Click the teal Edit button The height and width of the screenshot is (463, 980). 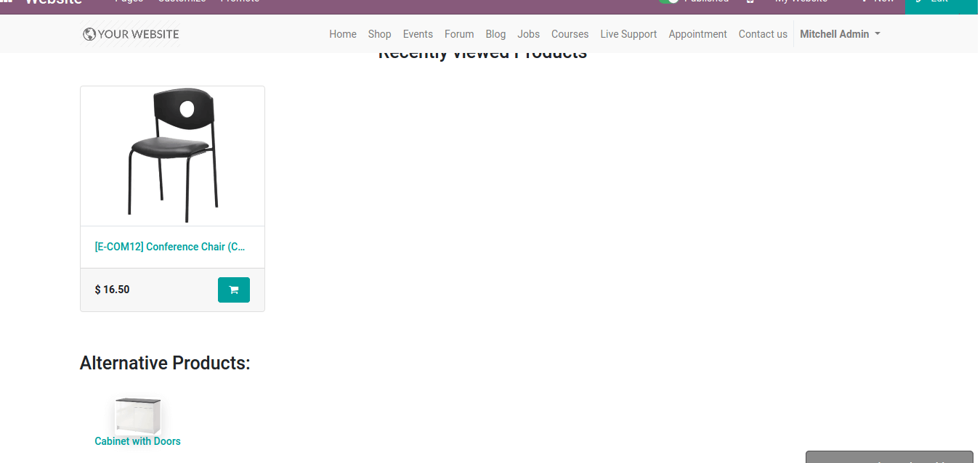tap(941, 4)
